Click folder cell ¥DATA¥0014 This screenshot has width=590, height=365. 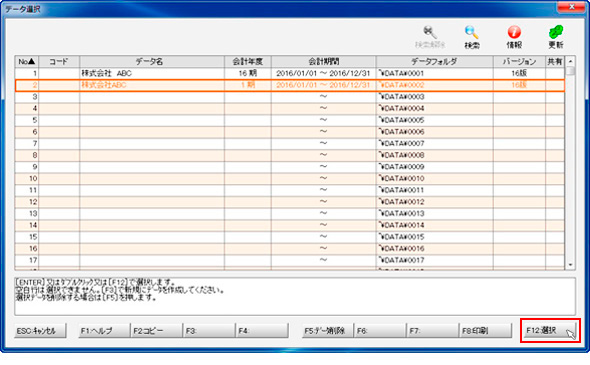435,225
